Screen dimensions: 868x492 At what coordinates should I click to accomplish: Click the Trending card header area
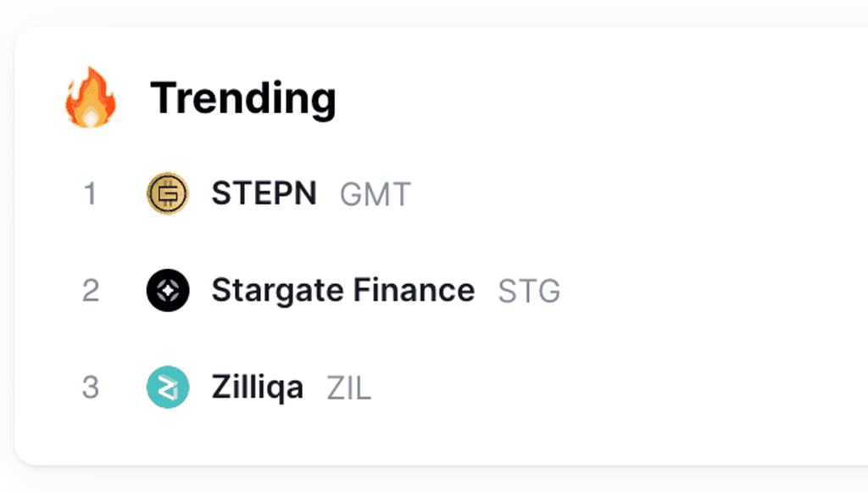442,98
